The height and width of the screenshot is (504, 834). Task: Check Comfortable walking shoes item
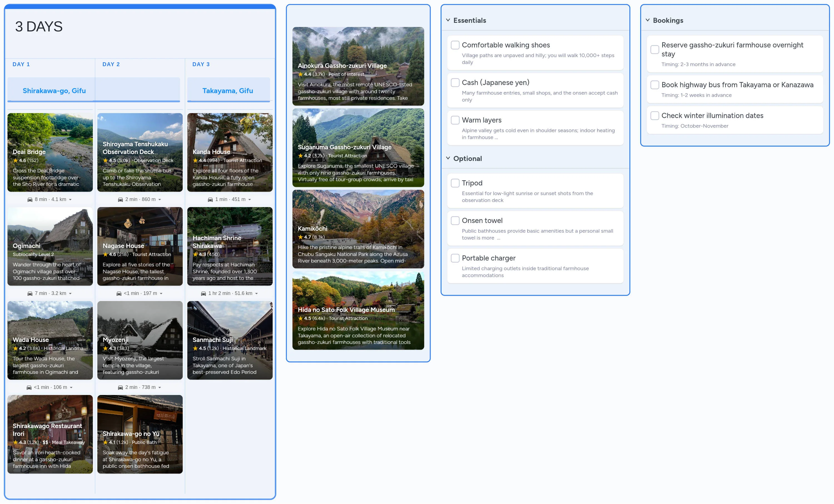455,45
